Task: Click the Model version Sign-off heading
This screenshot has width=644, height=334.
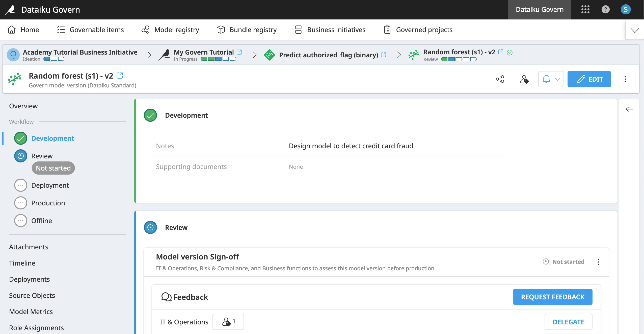Action: click(x=197, y=257)
